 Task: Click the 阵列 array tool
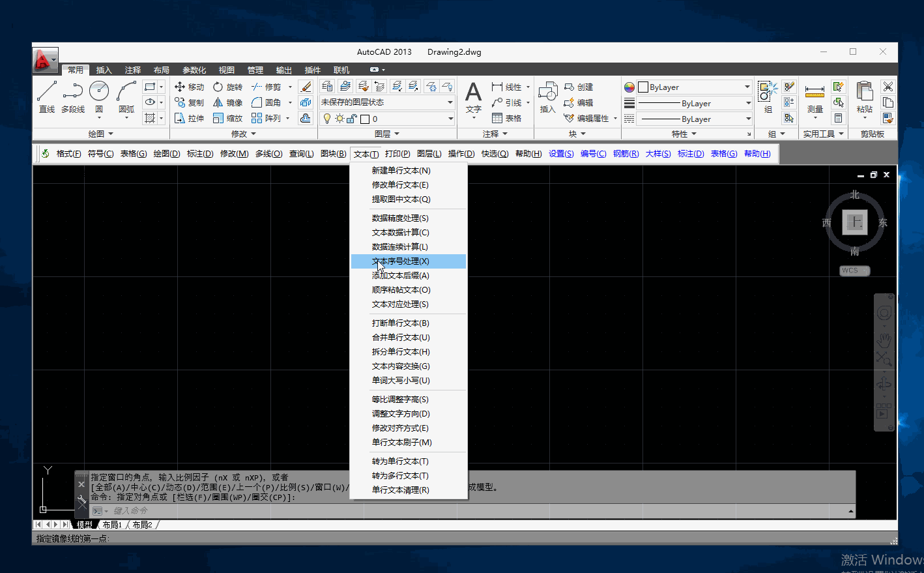pos(267,118)
